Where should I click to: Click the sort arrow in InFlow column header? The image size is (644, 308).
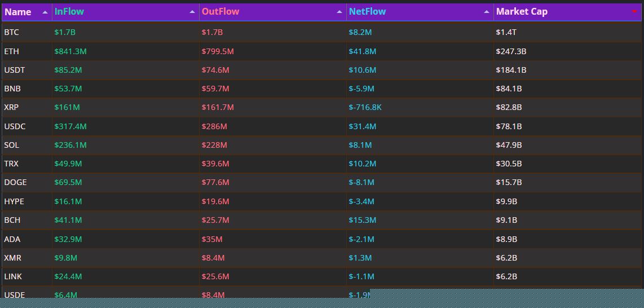click(192, 12)
